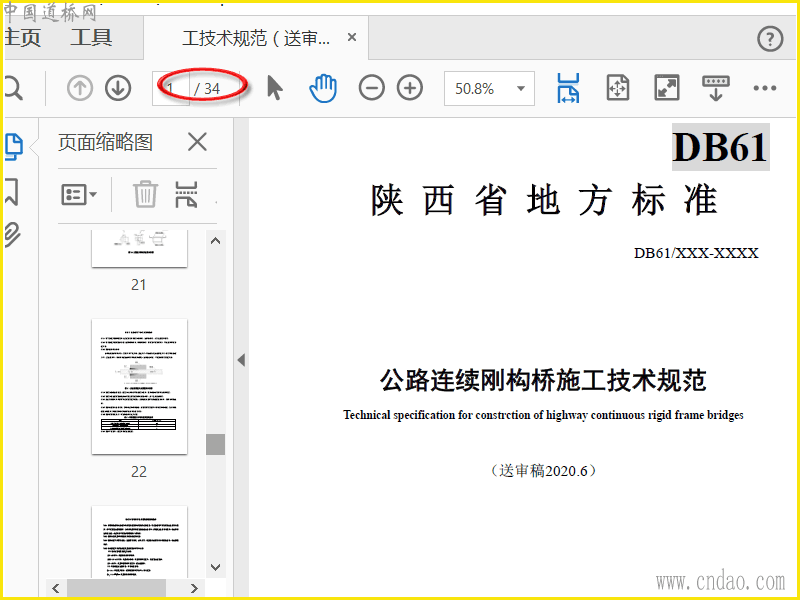Screen dimensions: 800x600
Task: Open the attachments paperclip icon
Action: [x=12, y=235]
